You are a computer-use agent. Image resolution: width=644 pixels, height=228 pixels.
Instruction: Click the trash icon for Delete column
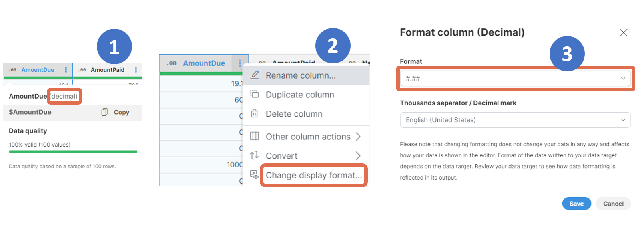[x=255, y=113]
